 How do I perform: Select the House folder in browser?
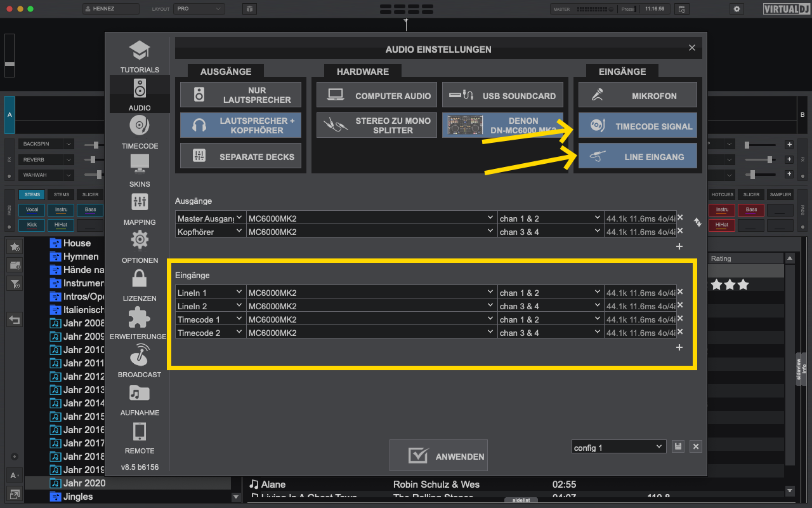pos(77,243)
